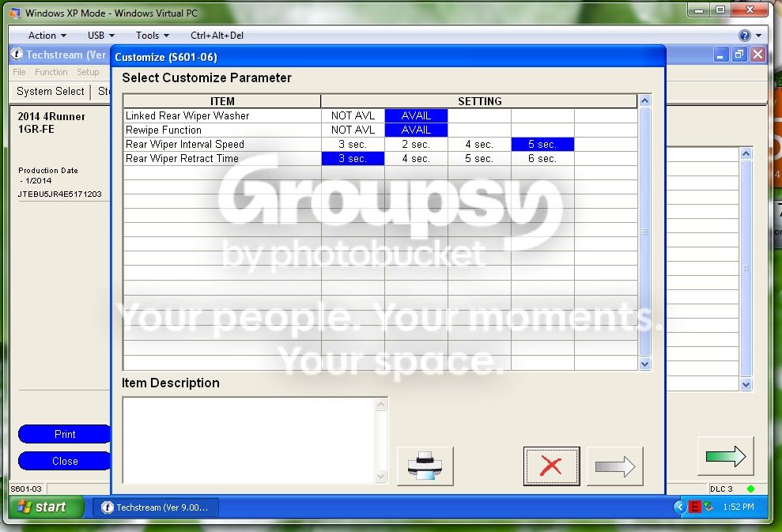Click the taskbar clock showing 1:52 PM
This screenshot has height=532, width=782.
(x=738, y=507)
